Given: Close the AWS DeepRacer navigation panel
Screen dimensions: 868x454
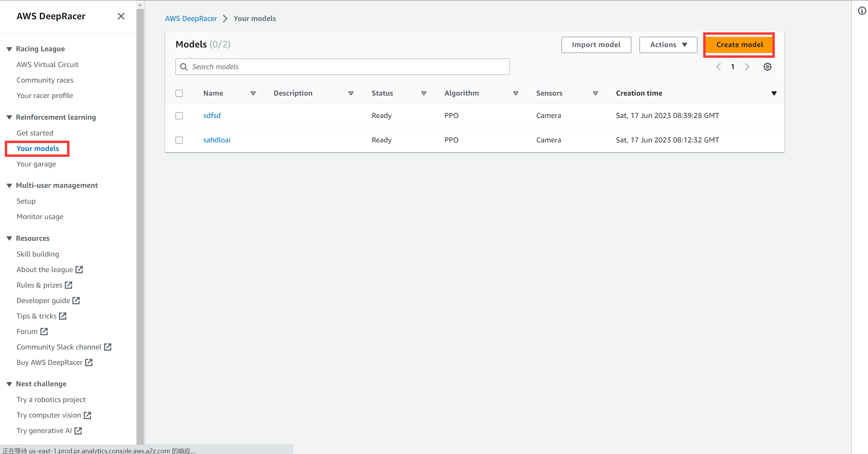Looking at the screenshot, I should coord(121,16).
